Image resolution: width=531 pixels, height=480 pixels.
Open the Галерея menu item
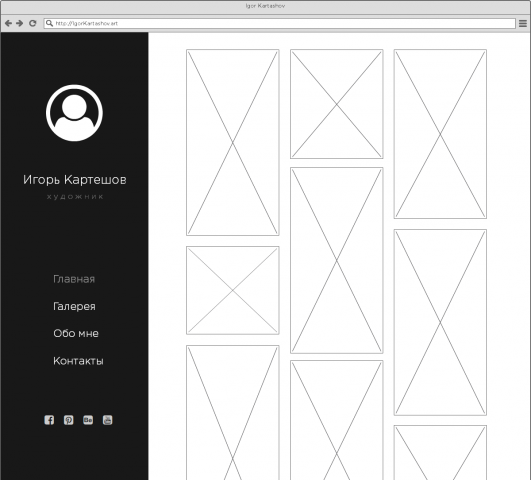coord(75,307)
